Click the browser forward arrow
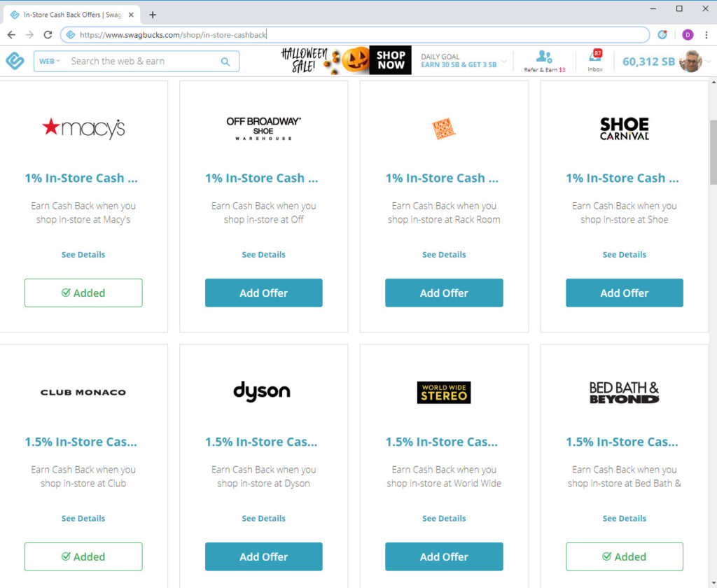Image resolution: width=717 pixels, height=588 pixels. (29, 35)
